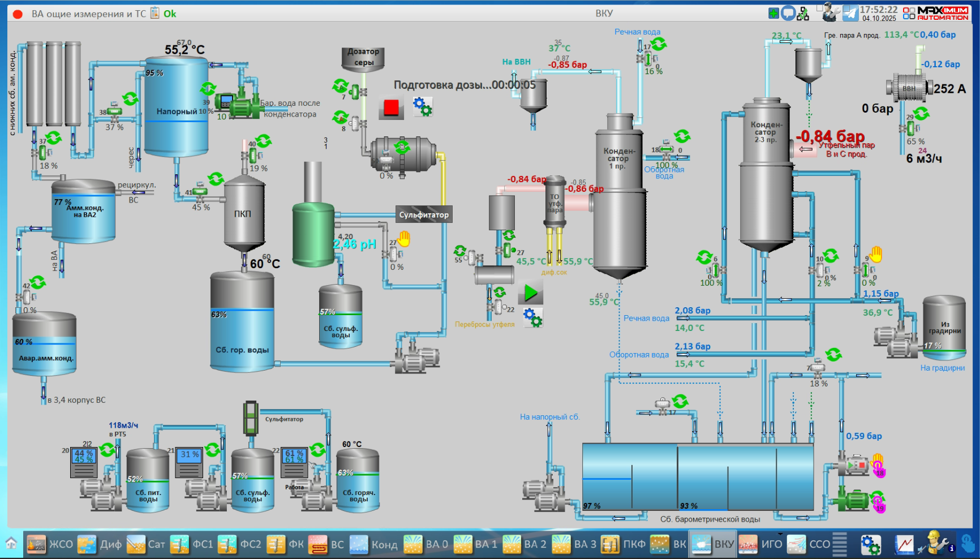The image size is (980, 559).
Task: Open dosing settings gears beside red stop button
Action: pyautogui.click(x=422, y=106)
